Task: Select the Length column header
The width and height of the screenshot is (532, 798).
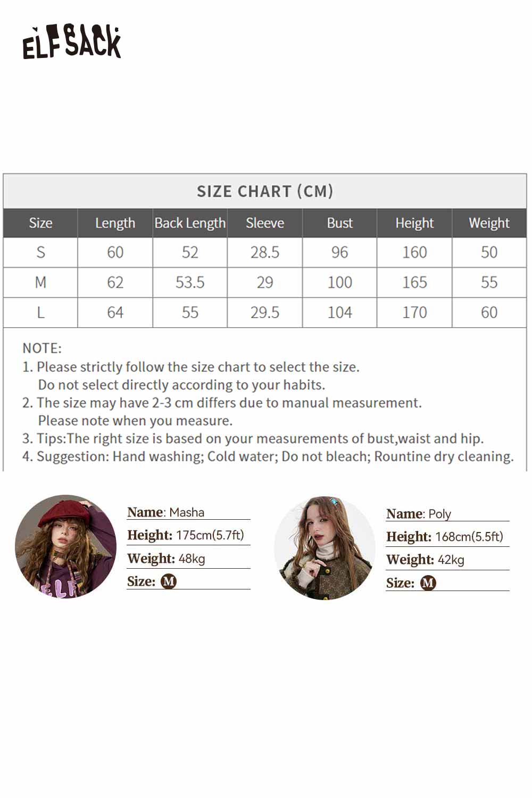Action: [115, 223]
